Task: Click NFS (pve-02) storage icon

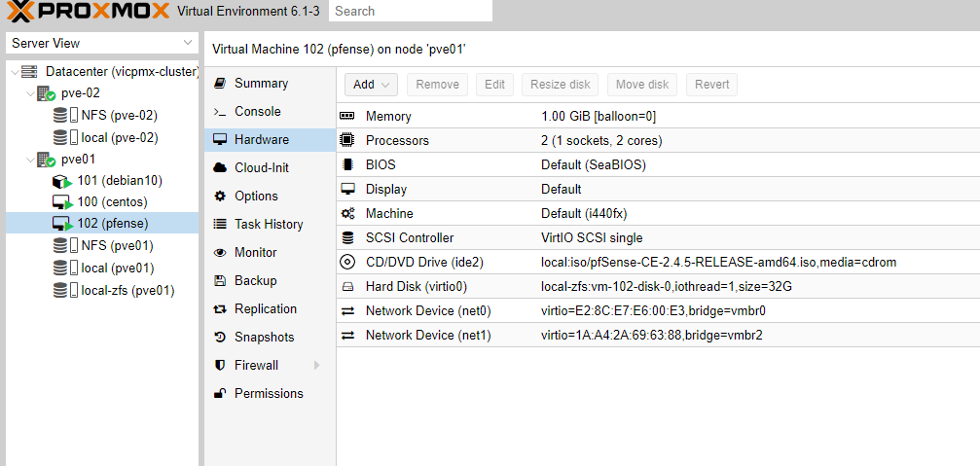Action: [x=65, y=116]
